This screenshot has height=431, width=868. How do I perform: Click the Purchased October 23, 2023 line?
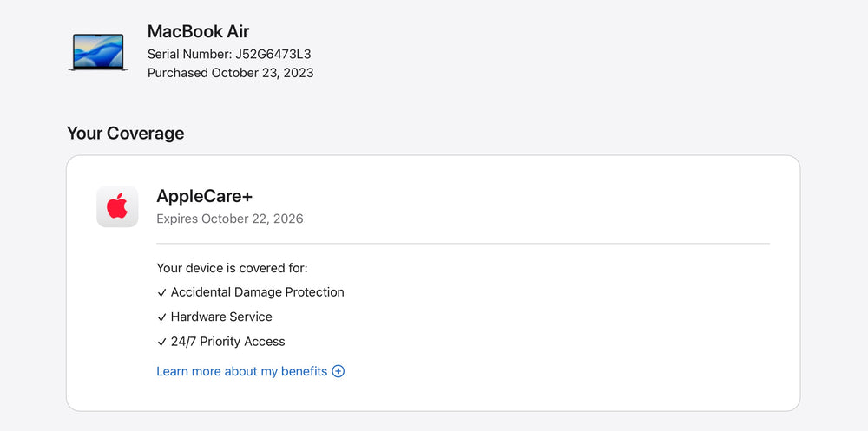pyautogui.click(x=230, y=73)
